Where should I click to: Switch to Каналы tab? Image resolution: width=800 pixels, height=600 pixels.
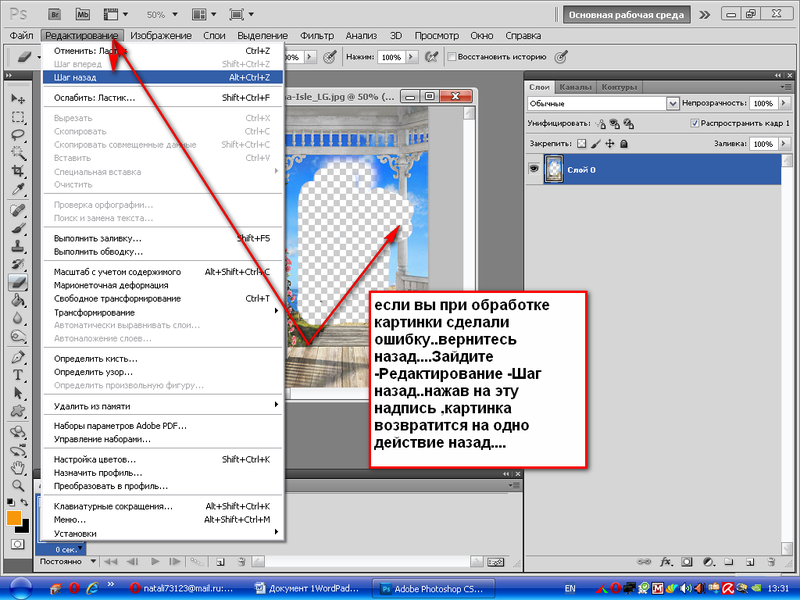[575, 87]
